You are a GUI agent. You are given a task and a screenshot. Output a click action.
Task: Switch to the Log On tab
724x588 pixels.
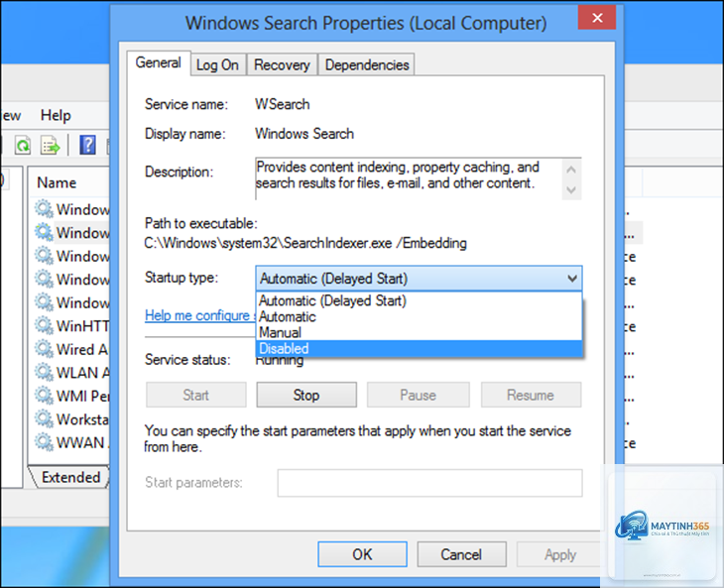tap(217, 65)
